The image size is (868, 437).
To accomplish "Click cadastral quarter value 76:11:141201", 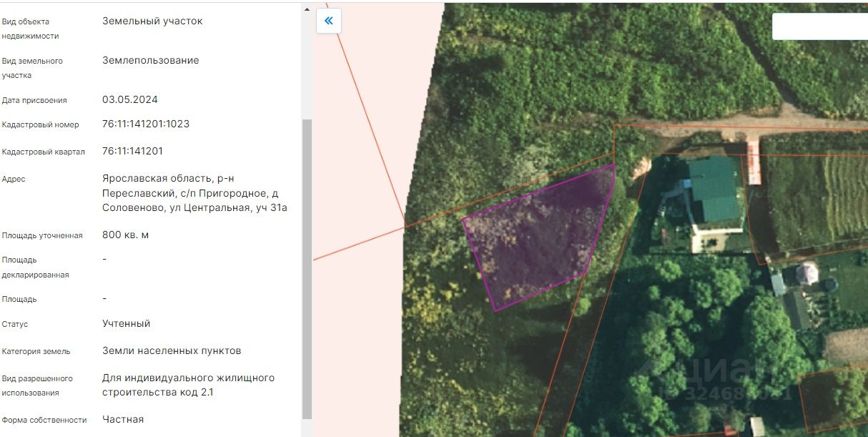I will coord(132,152).
